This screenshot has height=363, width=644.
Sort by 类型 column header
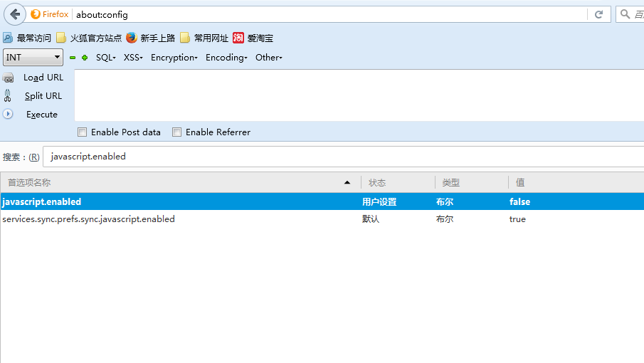(472, 182)
